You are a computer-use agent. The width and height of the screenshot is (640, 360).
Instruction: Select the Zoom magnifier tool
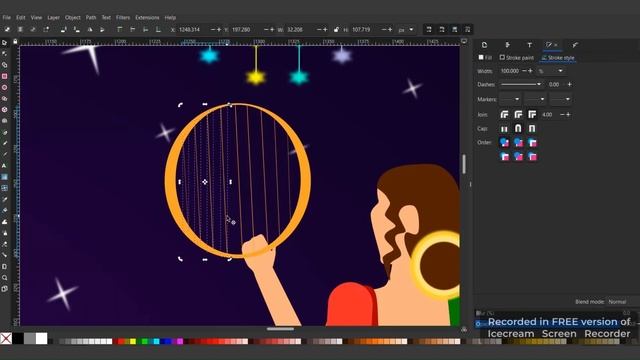coord(4,278)
